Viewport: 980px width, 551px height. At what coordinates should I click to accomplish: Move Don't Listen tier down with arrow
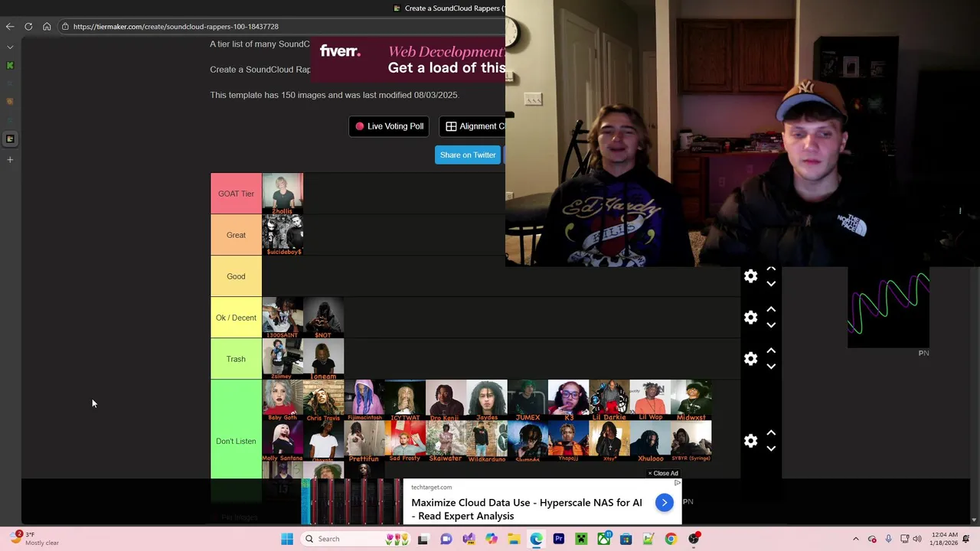(771, 448)
